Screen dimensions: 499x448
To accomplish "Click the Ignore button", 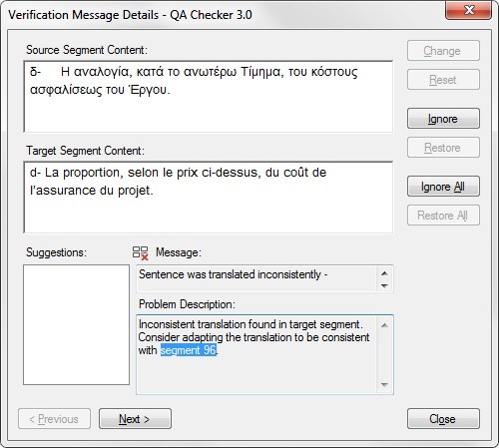I will coord(443,119).
